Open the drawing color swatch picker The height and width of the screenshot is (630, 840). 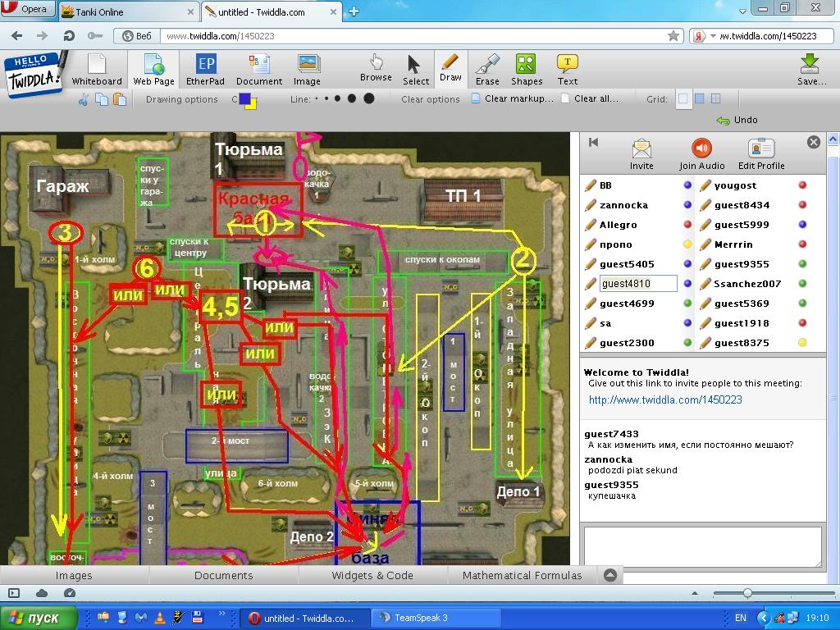(x=248, y=100)
